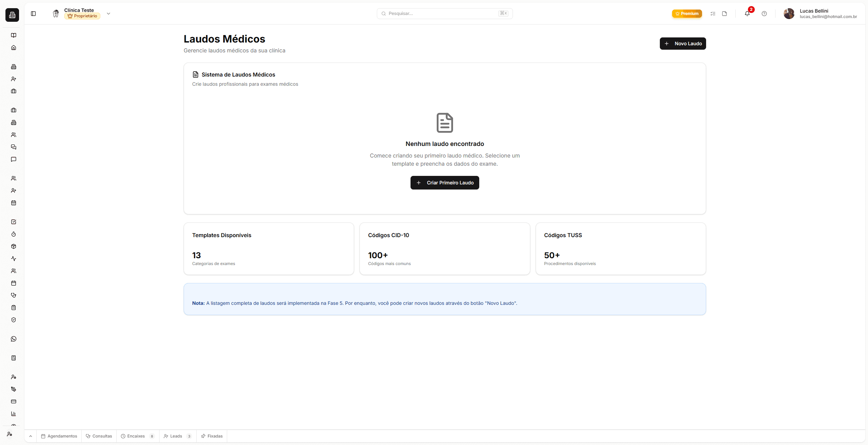Select the calendar icon in the sidebar
This screenshot has height=445, width=868.
click(x=13, y=203)
